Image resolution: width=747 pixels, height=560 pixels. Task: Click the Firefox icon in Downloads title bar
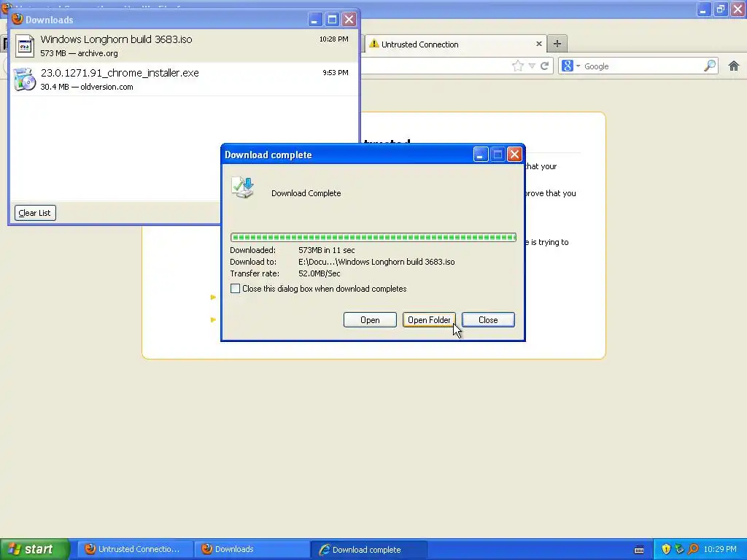(x=18, y=19)
